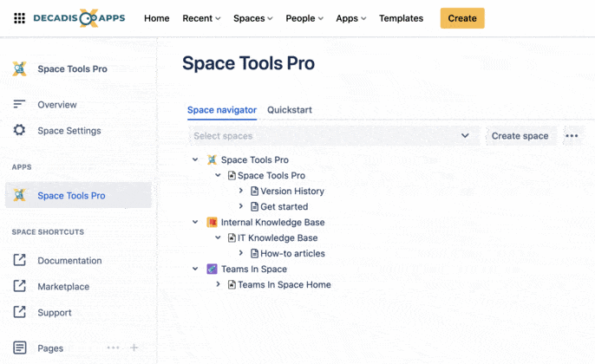Viewport: 595px width, 364px height.
Task: Click the plus icon next to Pages
Action: pyautogui.click(x=134, y=348)
